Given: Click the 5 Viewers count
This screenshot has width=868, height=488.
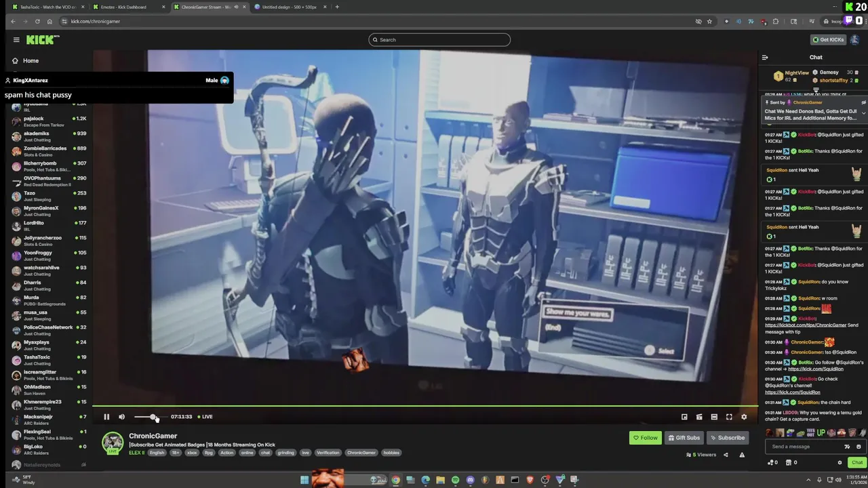Looking at the screenshot, I should [x=701, y=455].
